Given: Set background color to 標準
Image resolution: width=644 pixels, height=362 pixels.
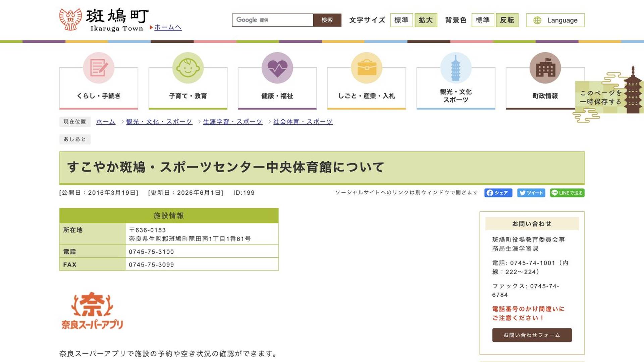Looking at the screenshot, I should (x=483, y=20).
